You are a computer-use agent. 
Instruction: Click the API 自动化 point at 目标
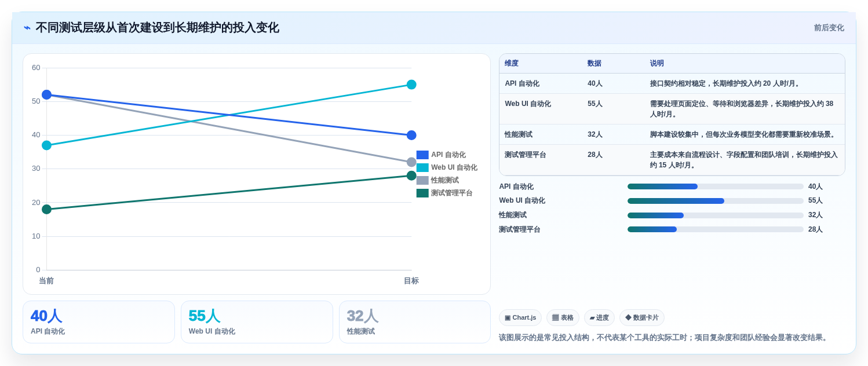pyautogui.click(x=411, y=135)
